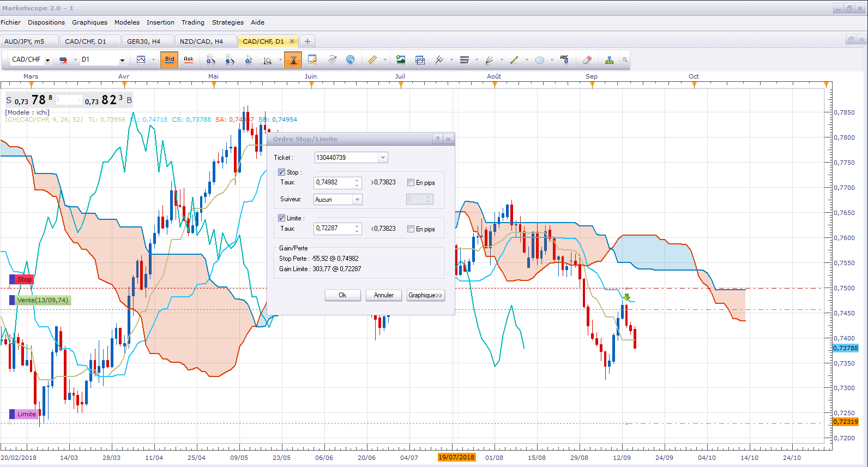Select the ellipse shape drawing tool
The height and width of the screenshot is (467, 868).
coord(540,60)
